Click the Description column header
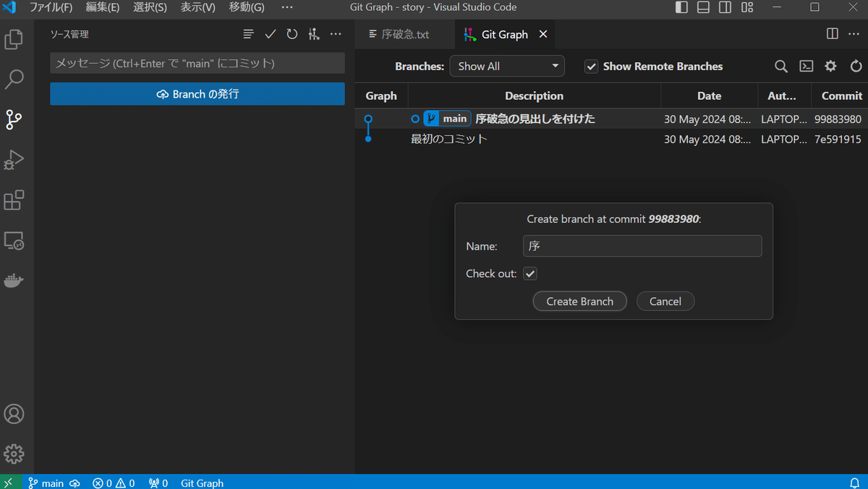 [x=534, y=95]
